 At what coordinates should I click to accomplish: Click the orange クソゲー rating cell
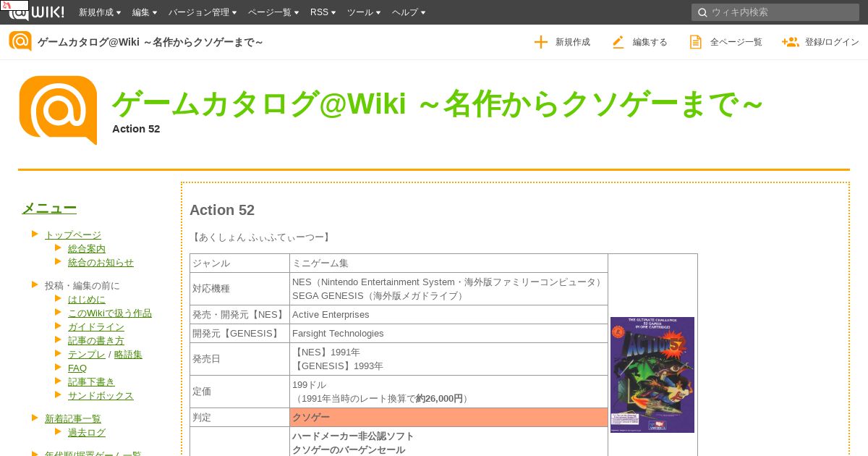[x=448, y=418]
